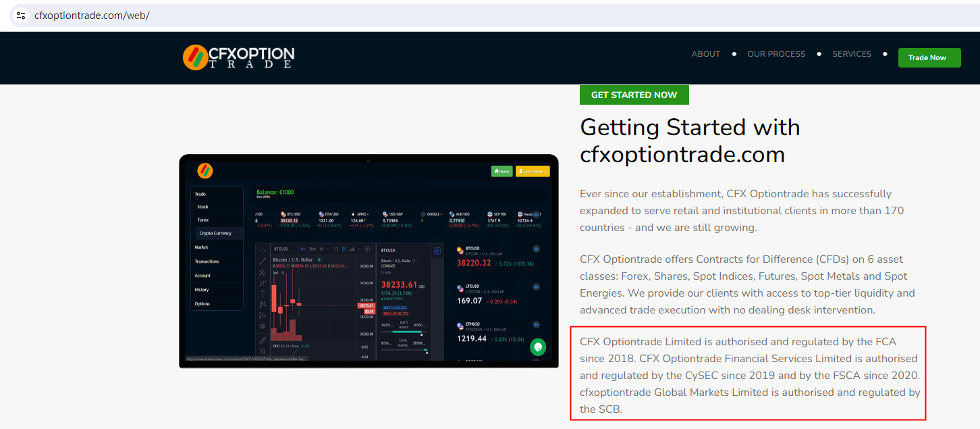Select Trade in laptop preview sidebar
The image size is (980, 429).
(x=200, y=194)
